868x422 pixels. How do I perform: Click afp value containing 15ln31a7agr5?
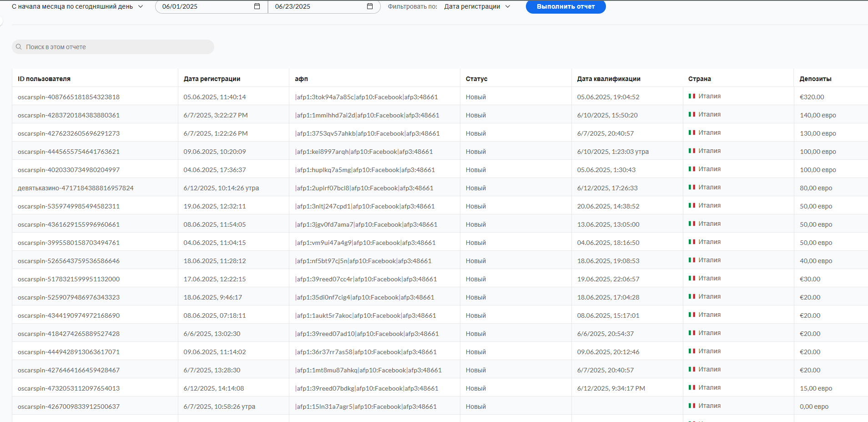click(x=366, y=407)
